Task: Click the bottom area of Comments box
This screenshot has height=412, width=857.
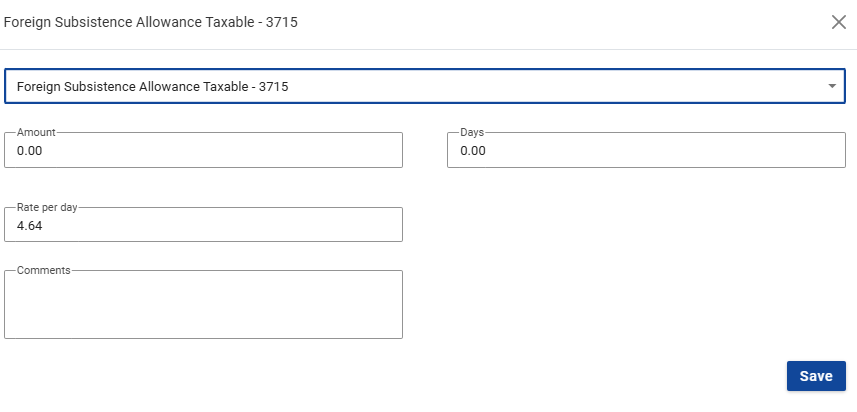Action: click(x=203, y=328)
